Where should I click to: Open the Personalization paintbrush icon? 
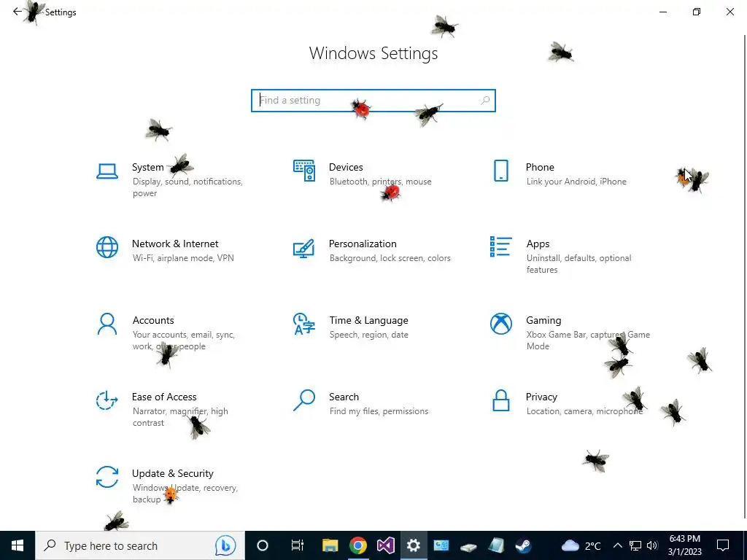pyautogui.click(x=304, y=248)
